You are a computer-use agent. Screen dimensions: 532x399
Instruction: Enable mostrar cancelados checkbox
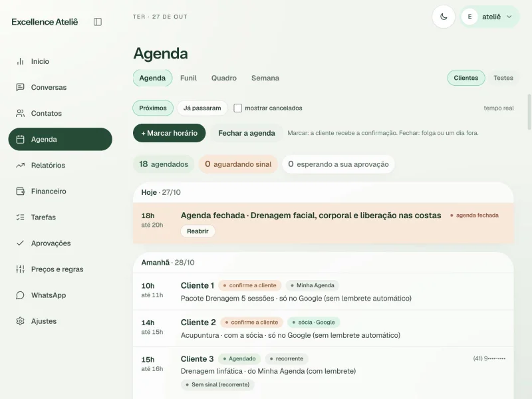point(238,108)
